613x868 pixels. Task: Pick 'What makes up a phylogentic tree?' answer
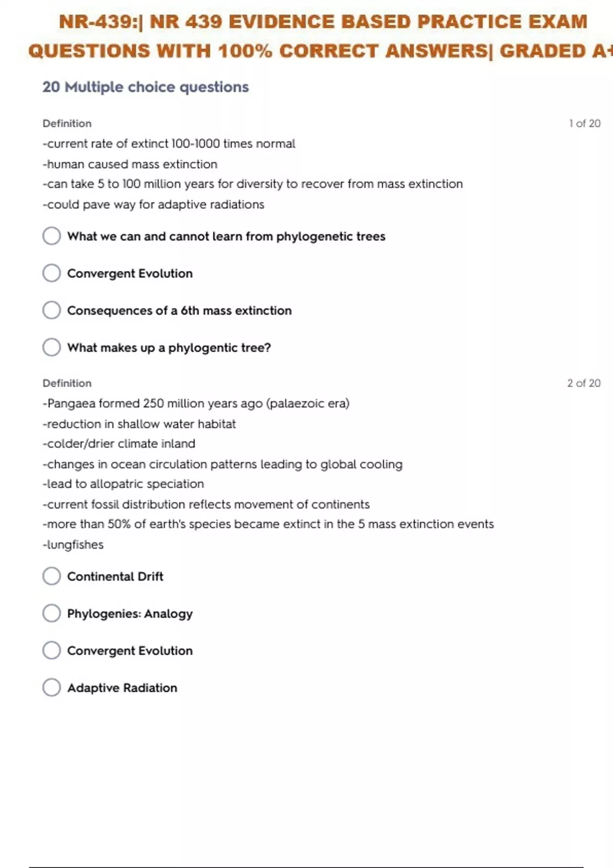click(x=52, y=347)
